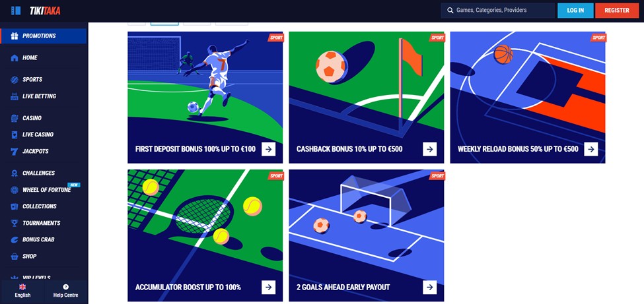The width and height of the screenshot is (644, 304).
Task: Click the Tournaments trophy icon
Action: click(x=15, y=223)
